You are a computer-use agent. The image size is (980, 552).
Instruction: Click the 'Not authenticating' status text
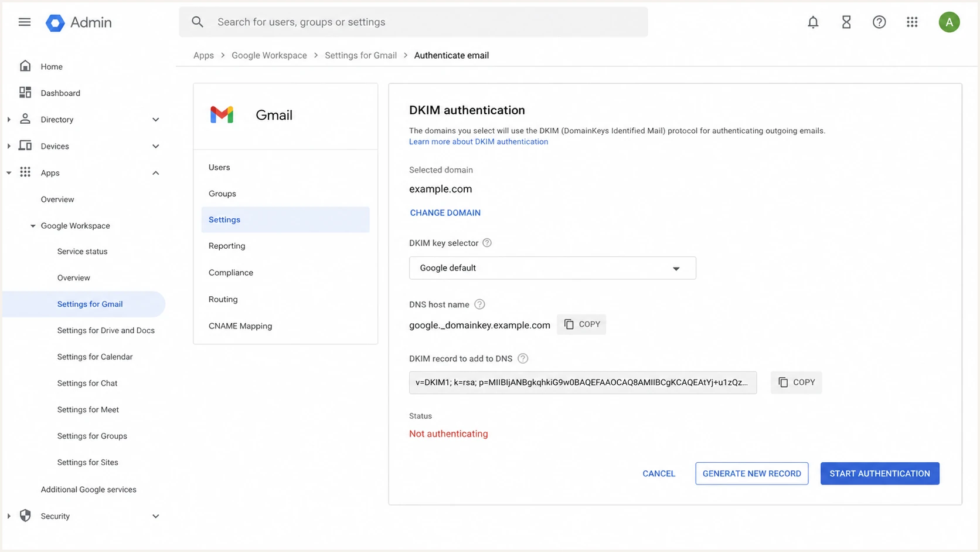(448, 434)
